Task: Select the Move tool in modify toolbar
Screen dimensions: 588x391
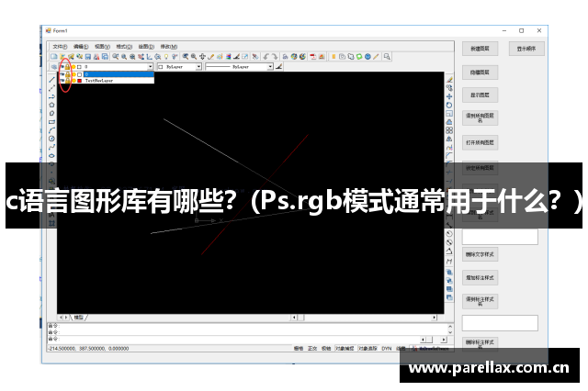Action: click(x=449, y=96)
